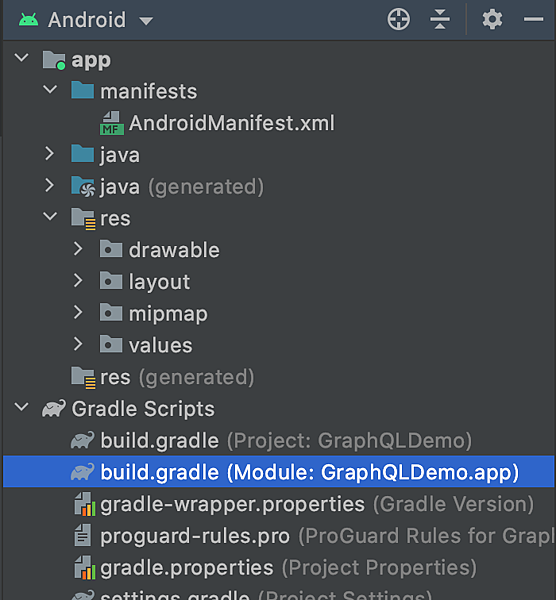This screenshot has width=556, height=600.
Task: Click the Android robot view icon
Action: tap(29, 20)
